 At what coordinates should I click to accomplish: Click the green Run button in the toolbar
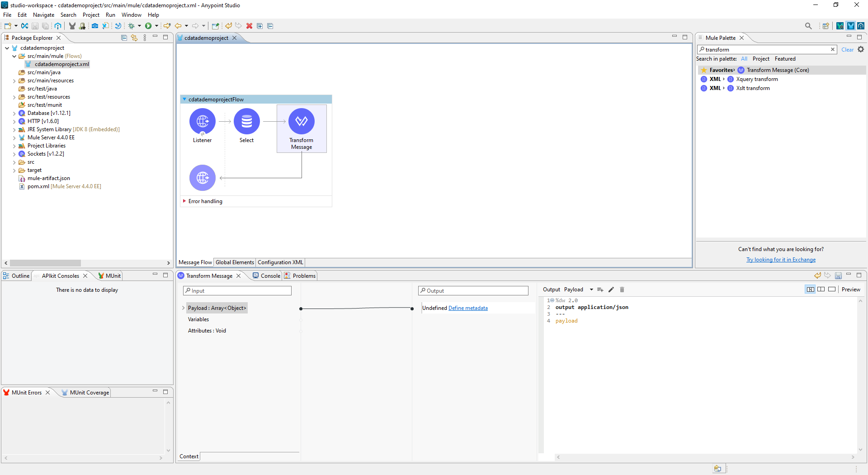coord(148,26)
